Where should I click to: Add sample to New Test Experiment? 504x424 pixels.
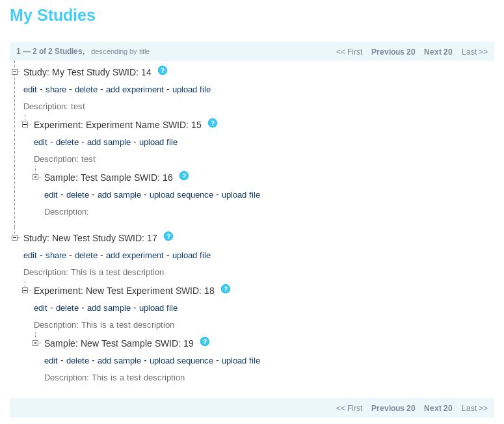109,308
